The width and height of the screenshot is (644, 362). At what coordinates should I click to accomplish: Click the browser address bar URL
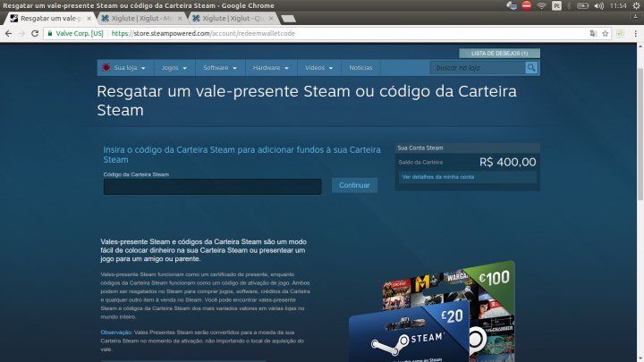point(203,34)
